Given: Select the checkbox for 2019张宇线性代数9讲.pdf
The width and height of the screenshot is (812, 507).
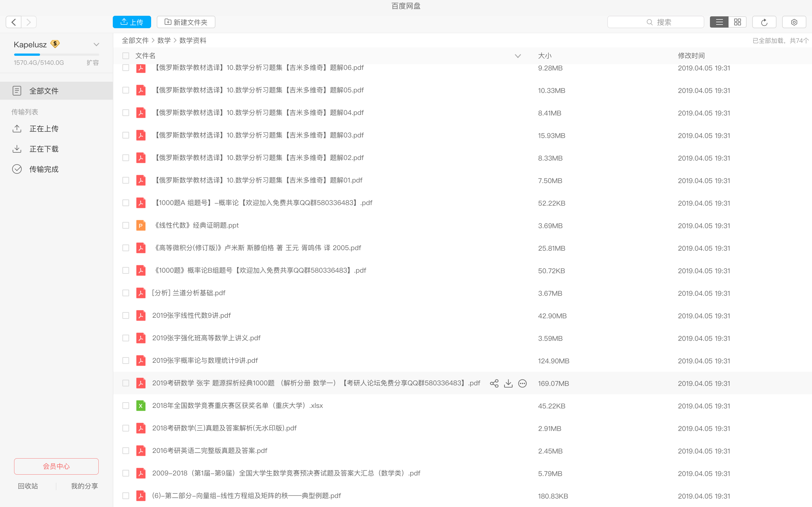Looking at the screenshot, I should coord(126,315).
